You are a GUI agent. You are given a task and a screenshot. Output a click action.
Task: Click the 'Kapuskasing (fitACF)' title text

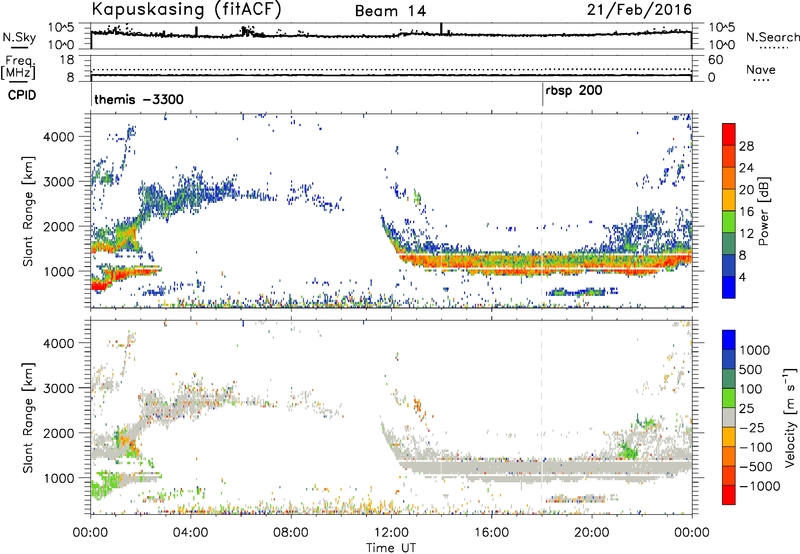(186, 9)
